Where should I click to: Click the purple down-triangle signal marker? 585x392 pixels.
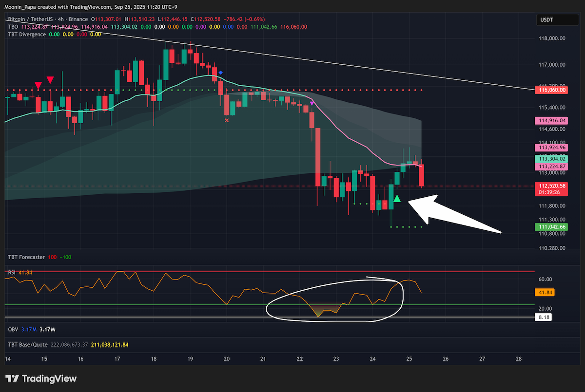[312, 103]
